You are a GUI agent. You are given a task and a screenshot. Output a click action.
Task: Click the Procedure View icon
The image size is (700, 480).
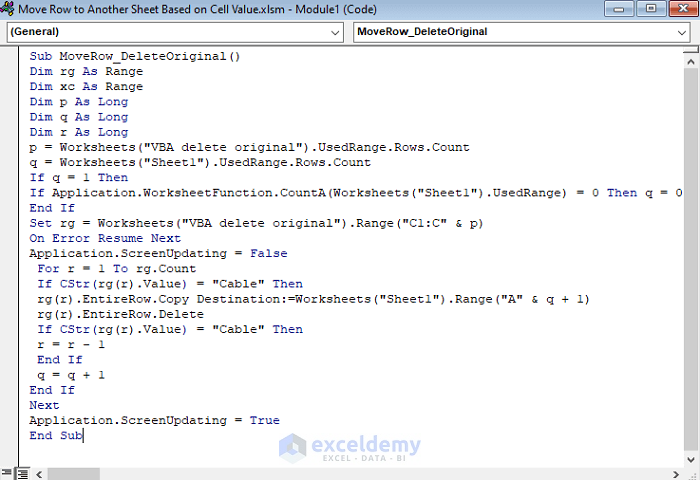click(6, 473)
